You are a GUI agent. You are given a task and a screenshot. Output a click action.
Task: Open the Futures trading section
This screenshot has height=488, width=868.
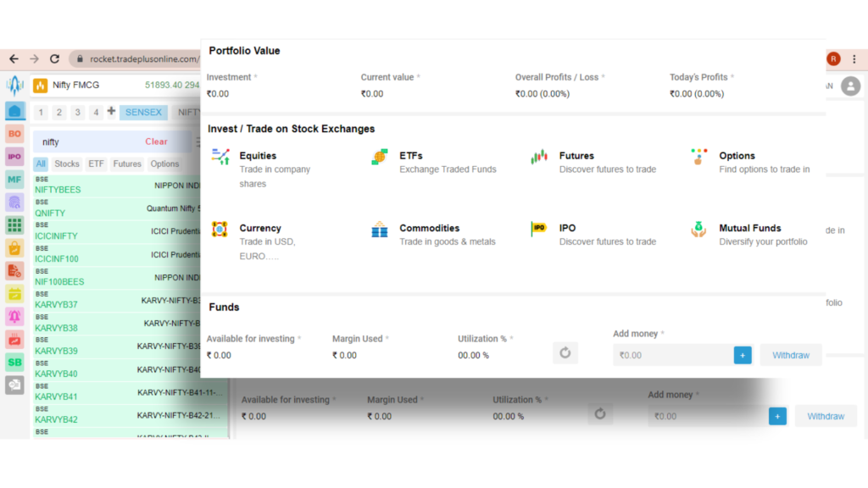[x=577, y=156]
